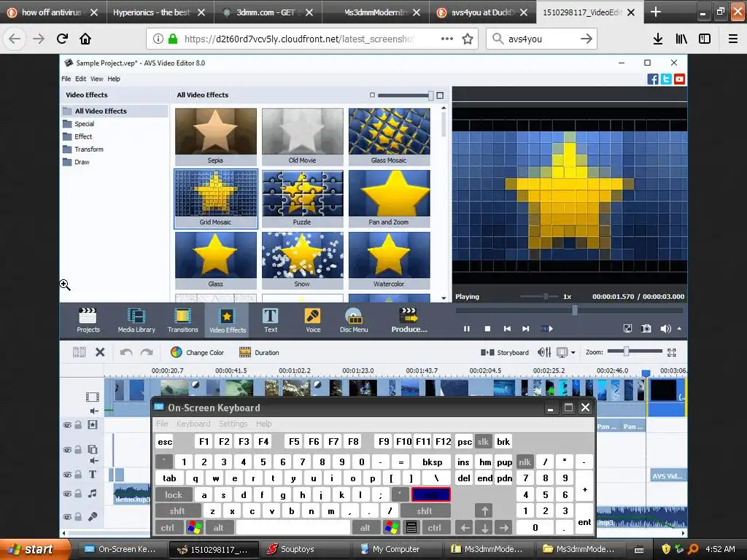747x560 pixels.
Task: Toggle visibility of the video overlay track
Action: pyautogui.click(x=67, y=449)
